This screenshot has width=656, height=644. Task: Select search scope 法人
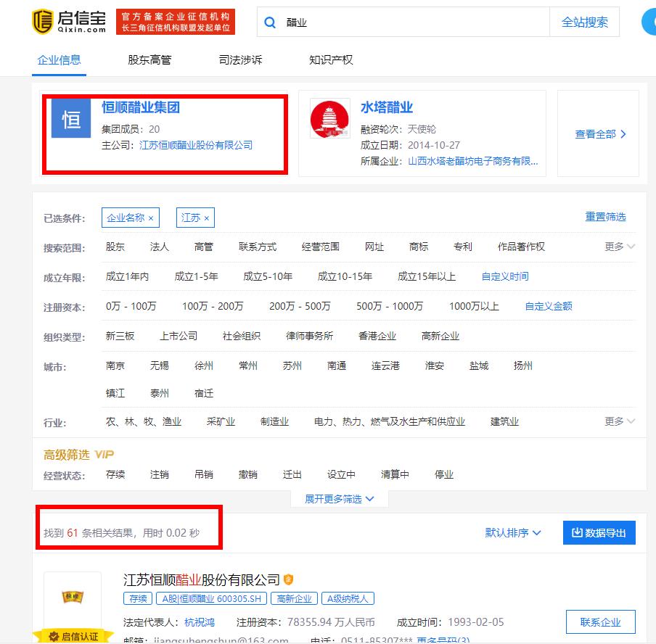coord(160,247)
